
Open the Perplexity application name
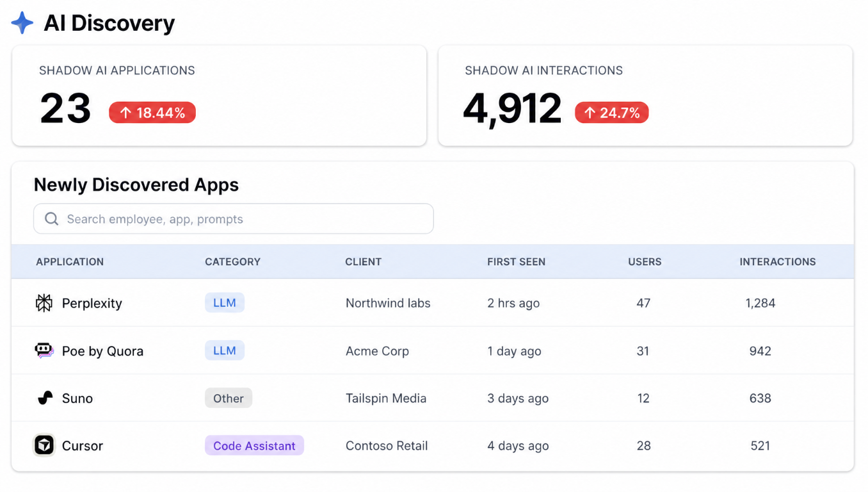coord(92,304)
